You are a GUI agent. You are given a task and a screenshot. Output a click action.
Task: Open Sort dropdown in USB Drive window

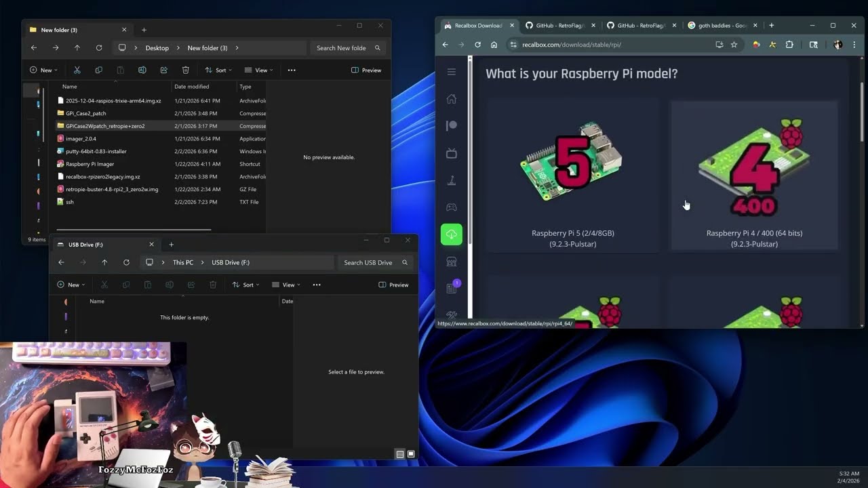click(x=245, y=285)
